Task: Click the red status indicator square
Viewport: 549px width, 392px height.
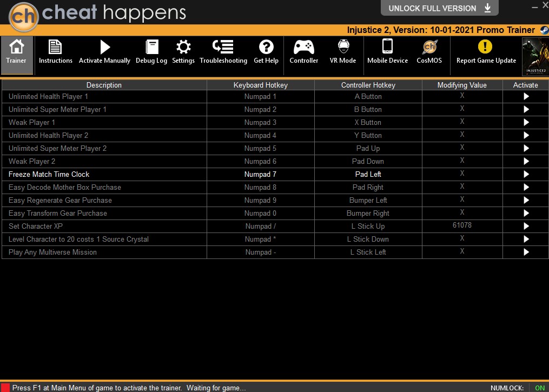Action: coord(5,388)
